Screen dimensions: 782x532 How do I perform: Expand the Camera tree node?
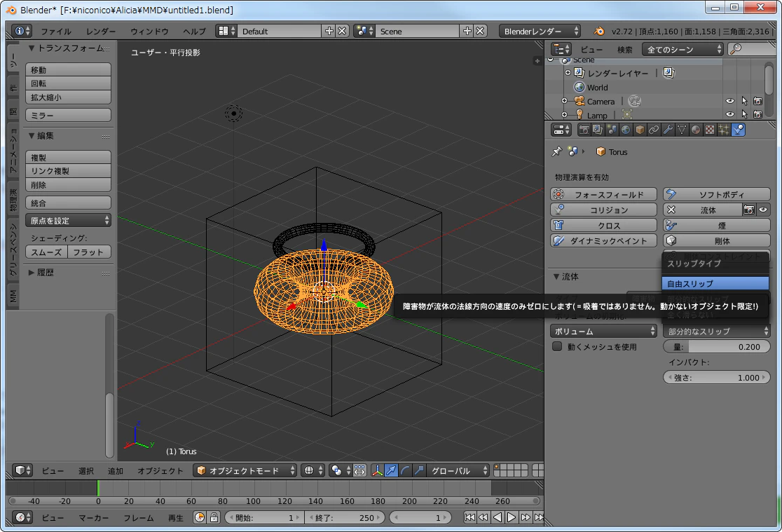pyautogui.click(x=564, y=101)
